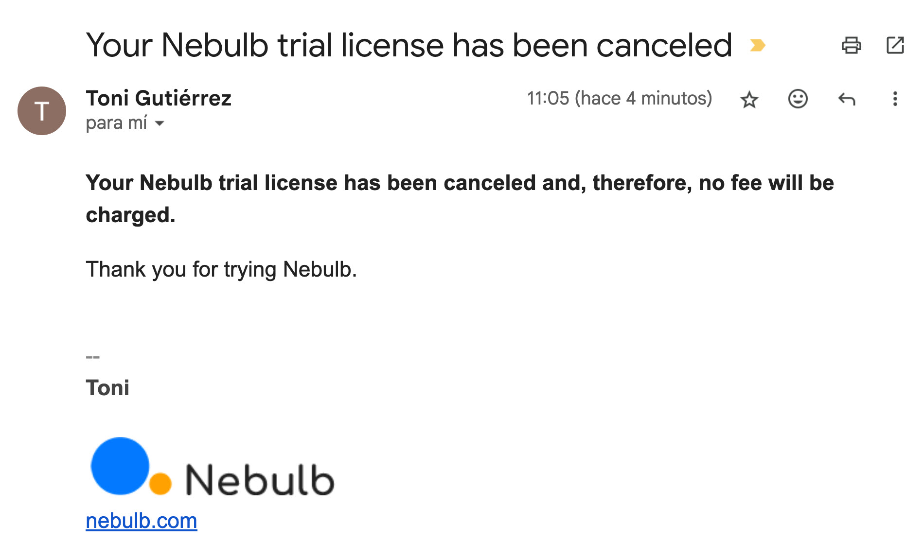Click the small orange dot in Nebulb logo
Image resolution: width=924 pixels, height=560 pixels.
pyautogui.click(x=160, y=483)
